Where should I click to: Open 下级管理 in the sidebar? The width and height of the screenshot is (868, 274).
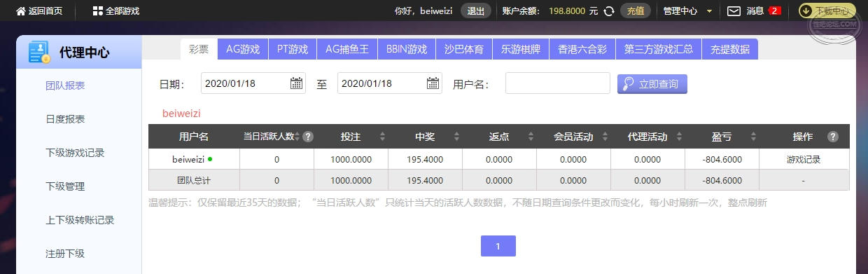coord(65,186)
